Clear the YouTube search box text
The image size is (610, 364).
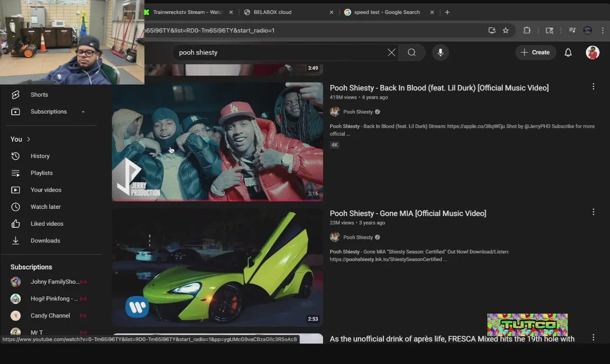click(391, 53)
